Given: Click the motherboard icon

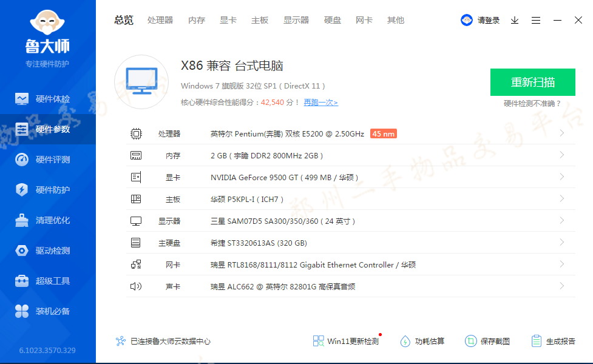Looking at the screenshot, I should point(136,199).
